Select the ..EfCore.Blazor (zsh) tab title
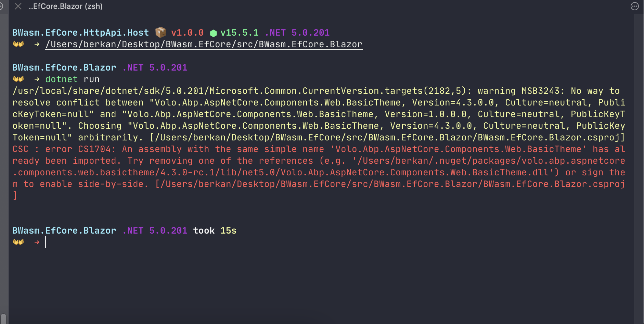Screen dimensions: 644x324 66,6
